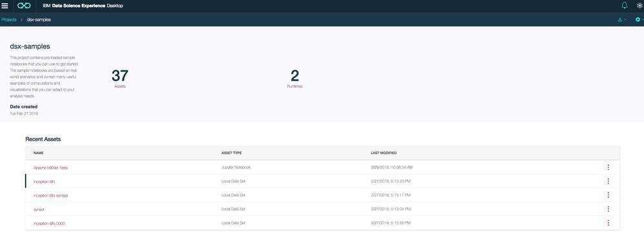Open the notifications bell

point(625,6)
